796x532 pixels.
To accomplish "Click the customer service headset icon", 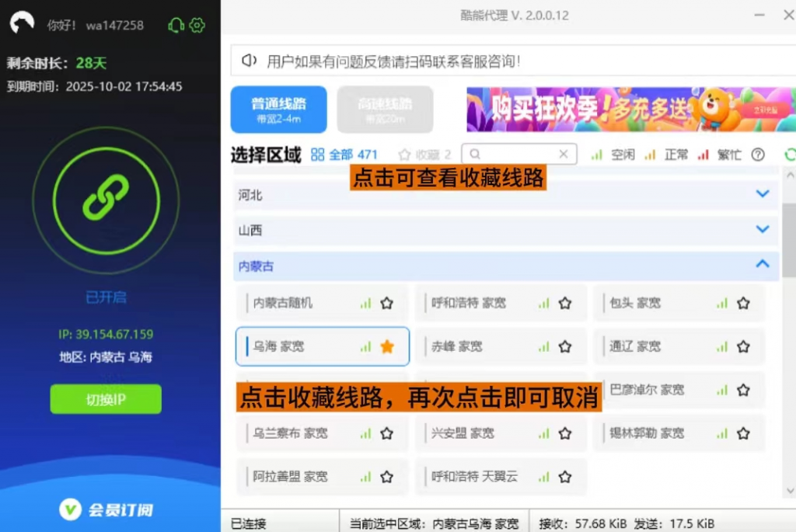I will point(176,25).
